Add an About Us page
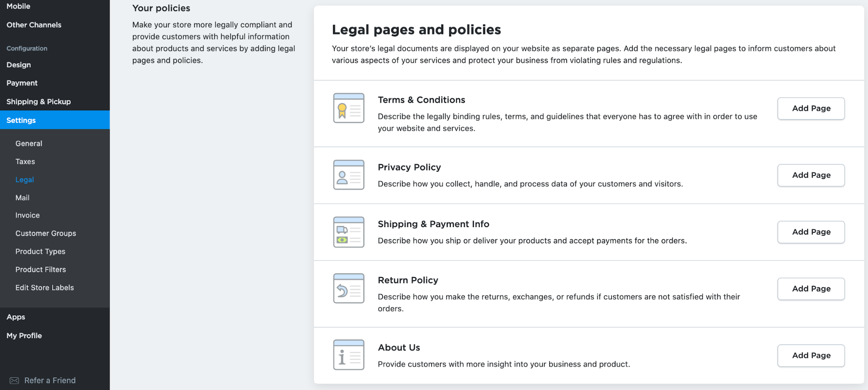The height and width of the screenshot is (390, 868). coord(811,356)
